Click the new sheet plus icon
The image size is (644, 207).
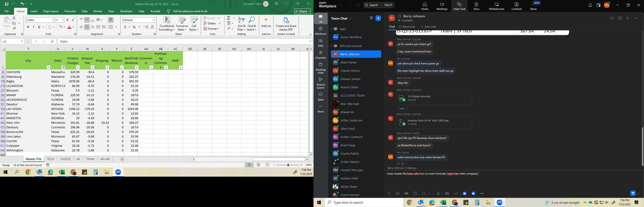click(x=122, y=159)
